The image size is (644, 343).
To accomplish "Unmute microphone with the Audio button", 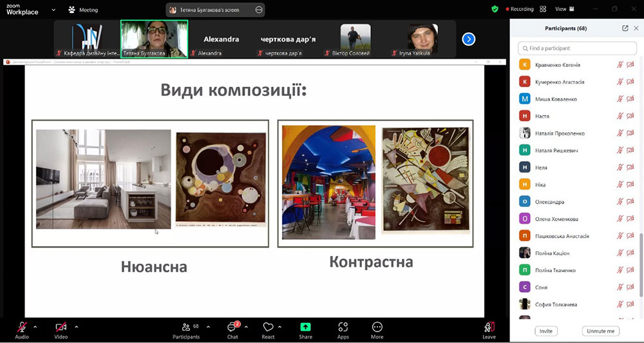I will click(x=22, y=330).
